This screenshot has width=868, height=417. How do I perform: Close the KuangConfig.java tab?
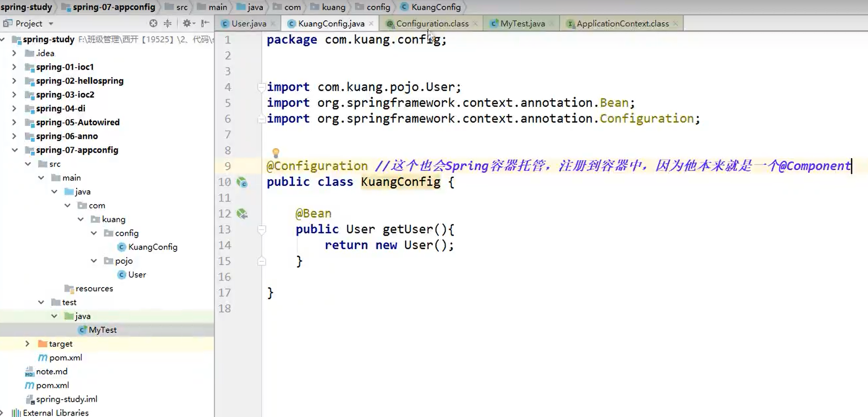371,24
